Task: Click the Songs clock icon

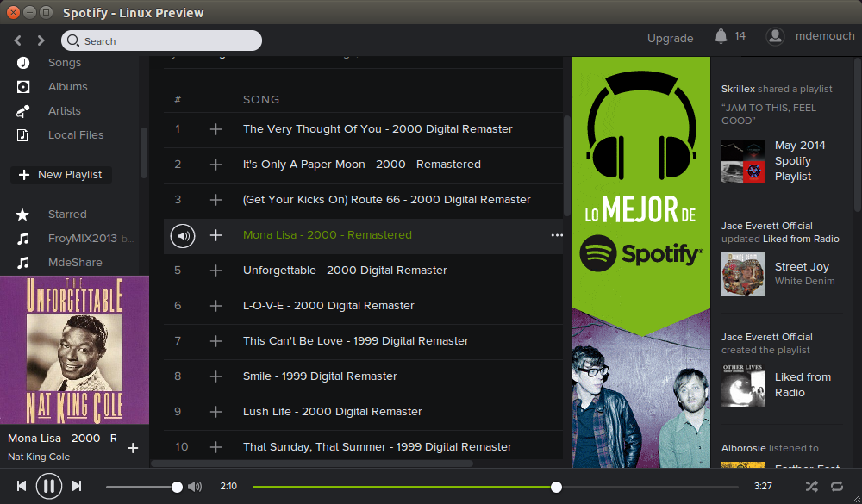Action: pyautogui.click(x=23, y=63)
